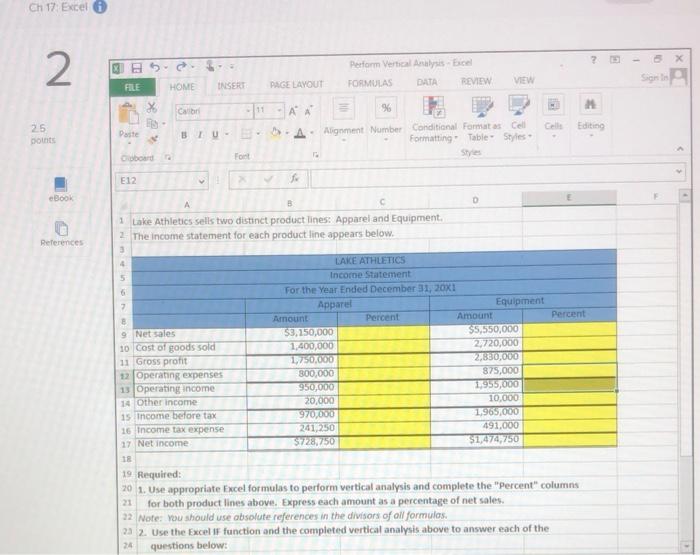
Task: Open the Number percent icon group
Action: point(386,108)
